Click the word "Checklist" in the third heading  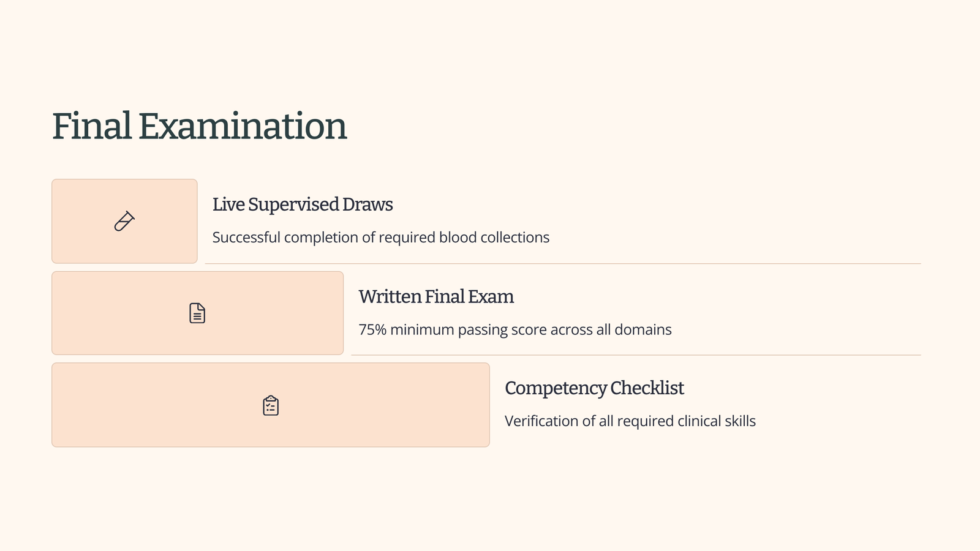click(647, 388)
